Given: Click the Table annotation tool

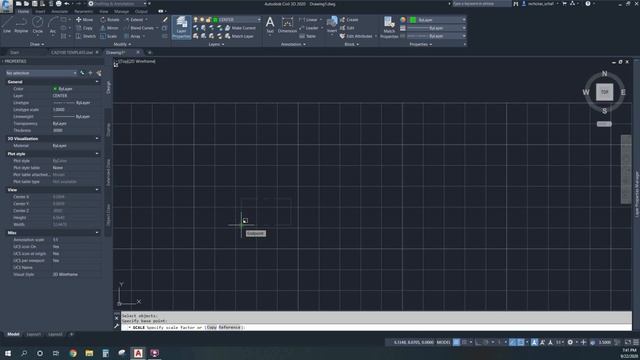Looking at the screenshot, I should [x=308, y=36].
